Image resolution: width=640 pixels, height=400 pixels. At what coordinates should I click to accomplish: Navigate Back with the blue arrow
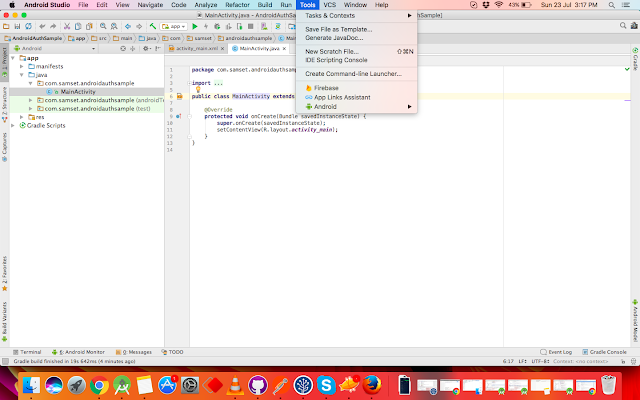click(x=128, y=27)
